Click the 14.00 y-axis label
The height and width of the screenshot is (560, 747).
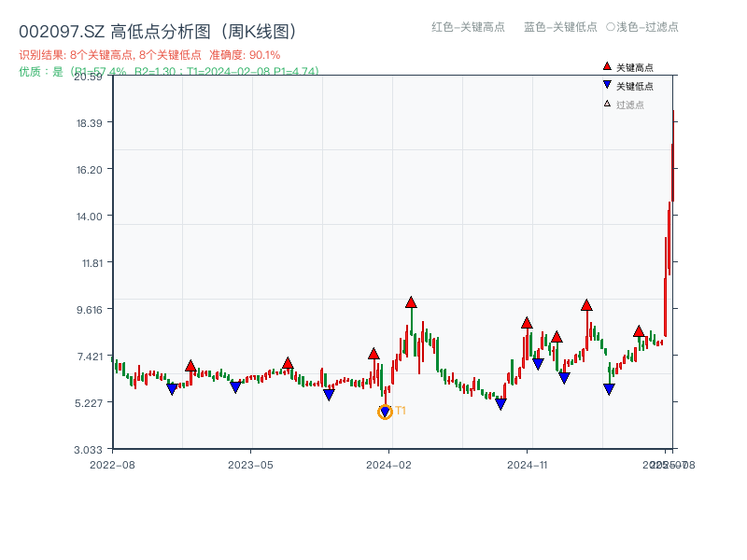tap(89, 217)
